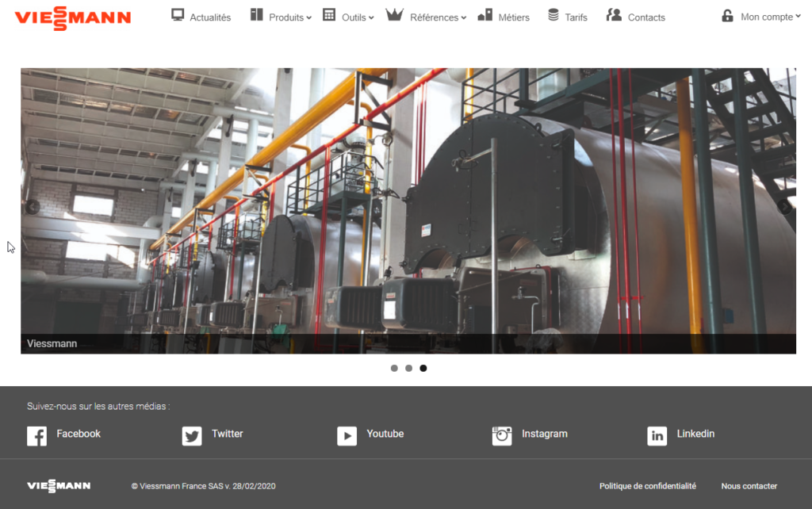Open the Twitter bird icon
812x509 pixels.
click(192, 435)
